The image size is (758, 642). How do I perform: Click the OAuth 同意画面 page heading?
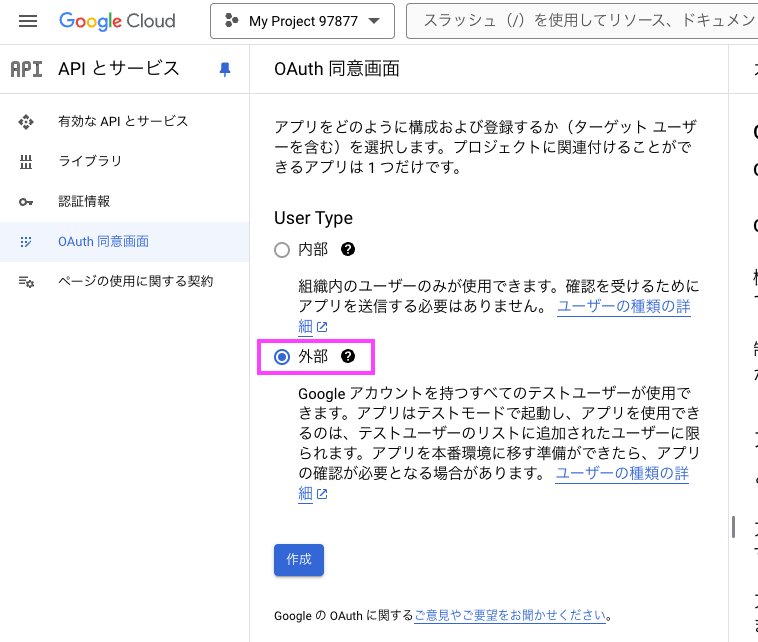click(337, 69)
